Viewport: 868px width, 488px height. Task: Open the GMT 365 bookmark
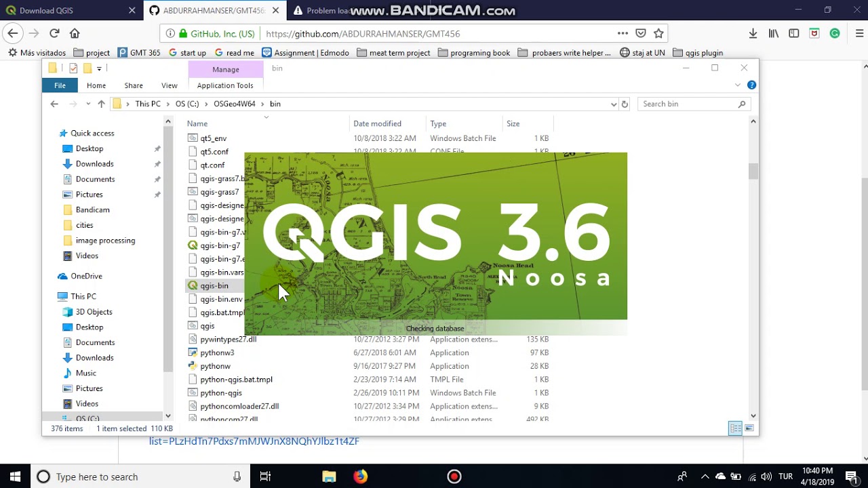(x=139, y=52)
